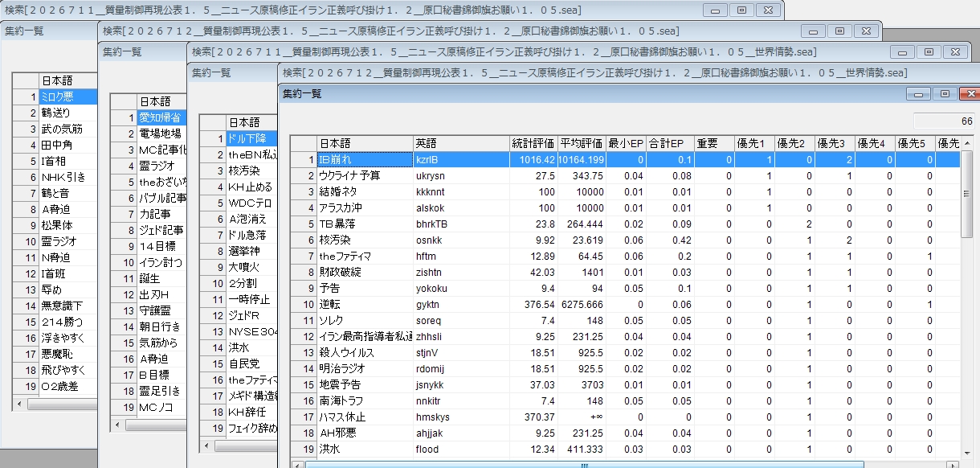Click the 田中角 entry
The height and width of the screenshot is (468, 980).
(67, 145)
